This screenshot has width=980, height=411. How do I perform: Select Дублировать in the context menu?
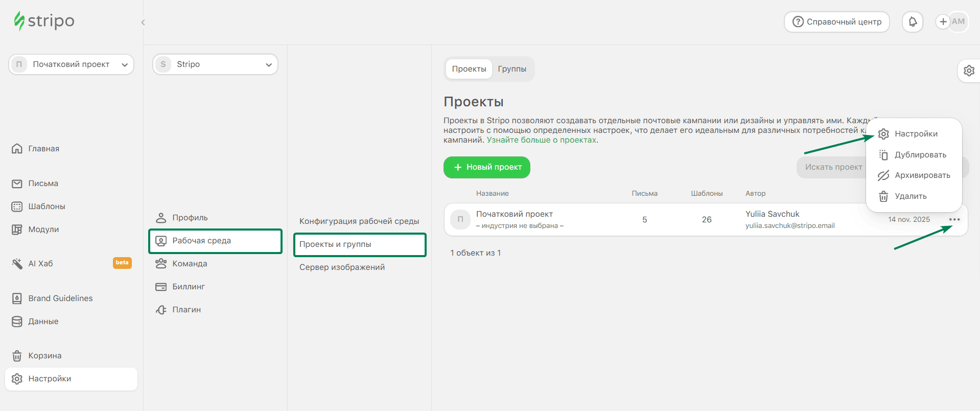click(920, 154)
